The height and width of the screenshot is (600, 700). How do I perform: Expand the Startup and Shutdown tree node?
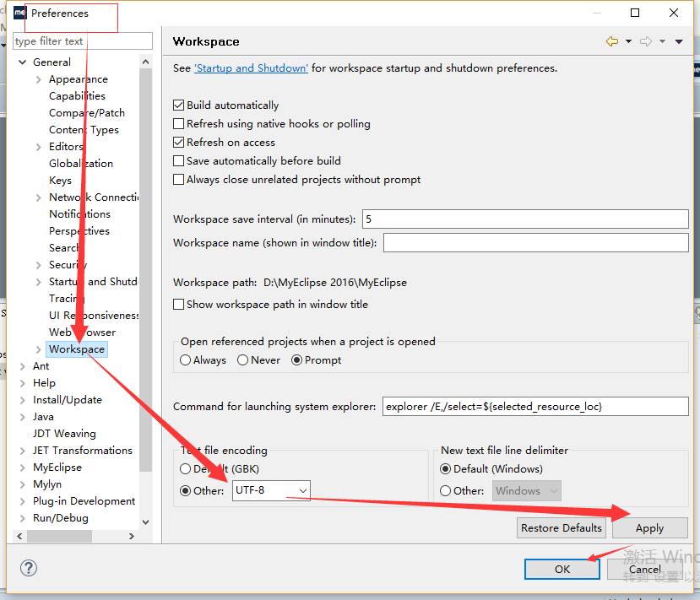[x=38, y=282]
